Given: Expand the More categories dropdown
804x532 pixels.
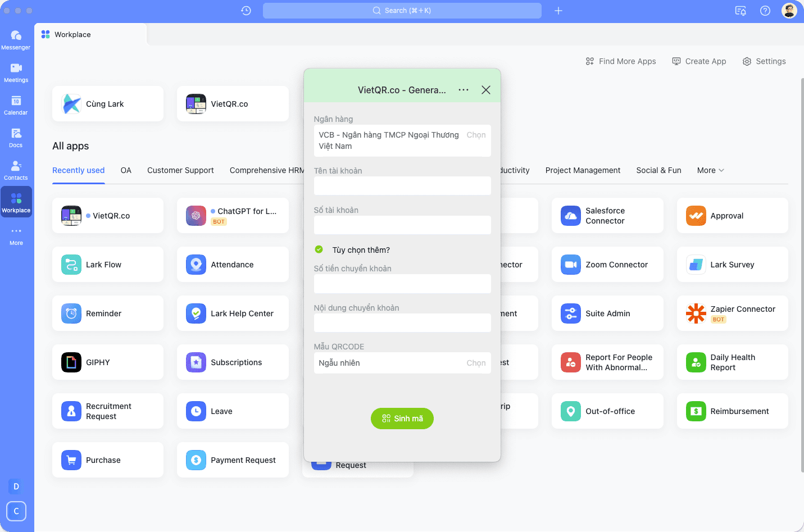Looking at the screenshot, I should pyautogui.click(x=710, y=170).
